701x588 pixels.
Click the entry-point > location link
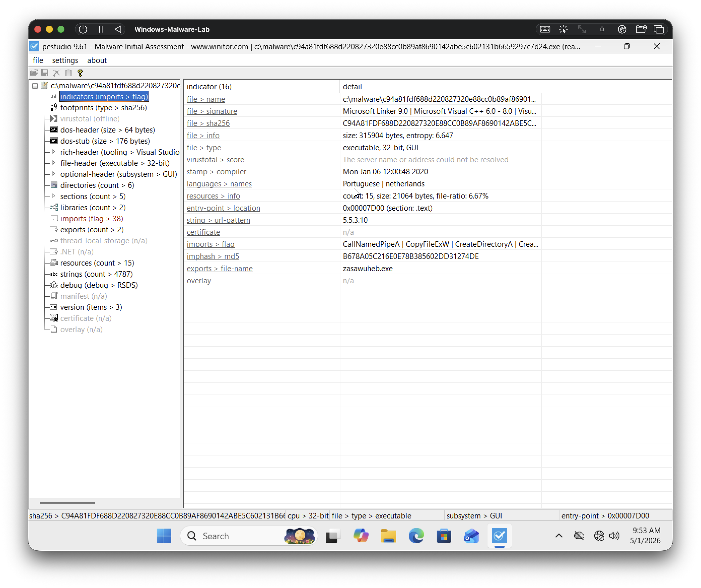[223, 208]
